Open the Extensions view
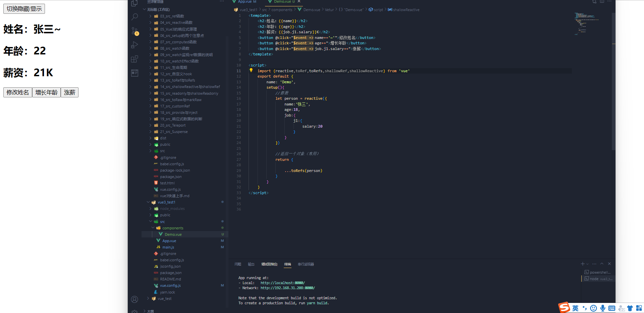 tap(135, 59)
